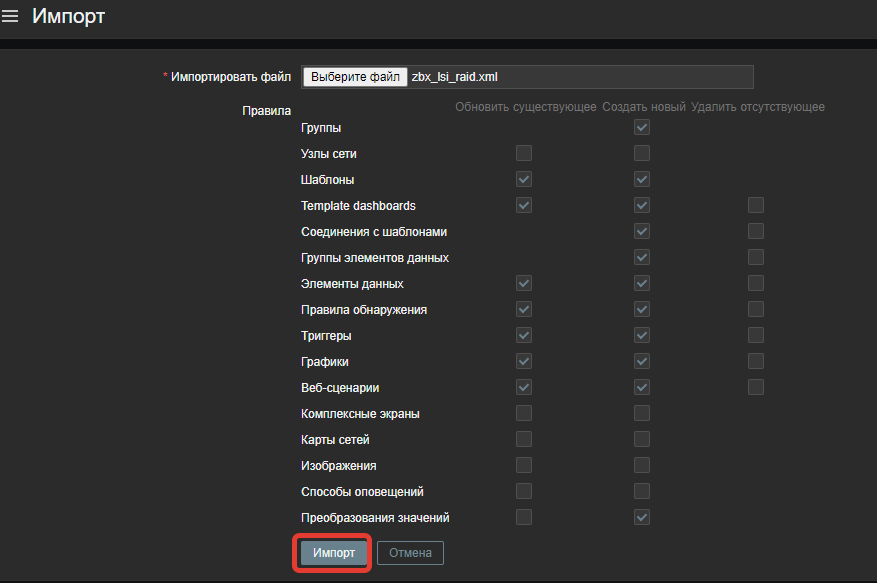
Task: Click the file name zbx_lsi_raid.xml field
Action: (x=580, y=77)
